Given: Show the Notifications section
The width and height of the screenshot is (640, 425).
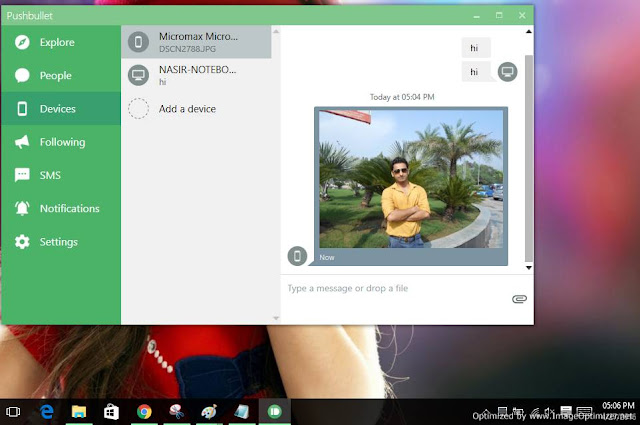Looking at the screenshot, I should (x=69, y=208).
